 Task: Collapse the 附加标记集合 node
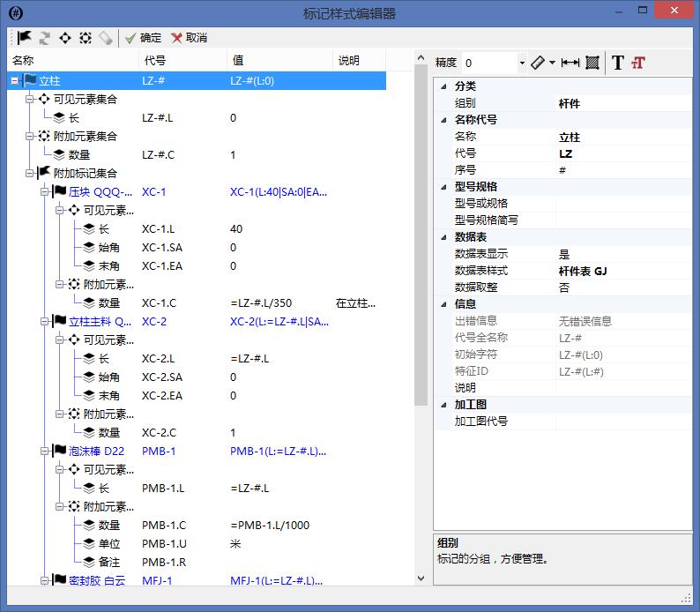pyautogui.click(x=29, y=173)
